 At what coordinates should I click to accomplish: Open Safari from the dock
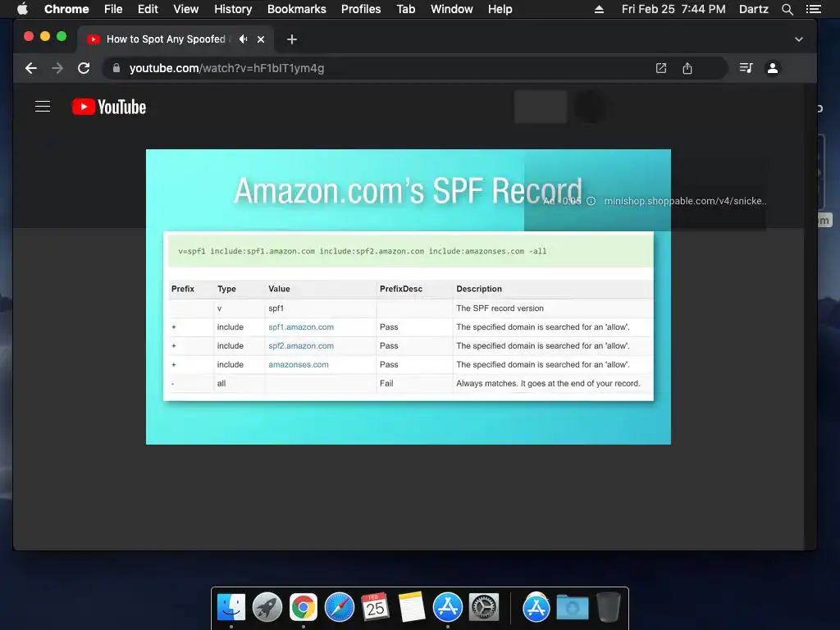click(340, 608)
